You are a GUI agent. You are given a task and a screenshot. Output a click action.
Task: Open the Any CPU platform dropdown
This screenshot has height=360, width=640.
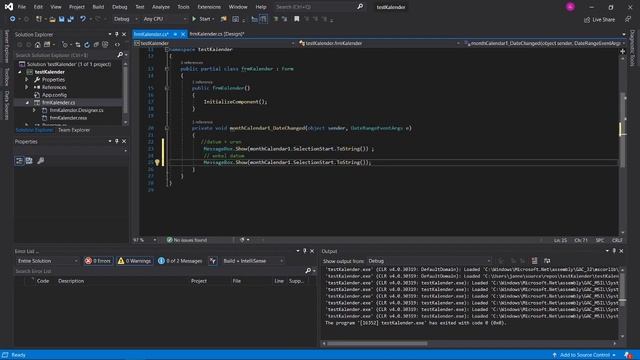[x=164, y=19]
